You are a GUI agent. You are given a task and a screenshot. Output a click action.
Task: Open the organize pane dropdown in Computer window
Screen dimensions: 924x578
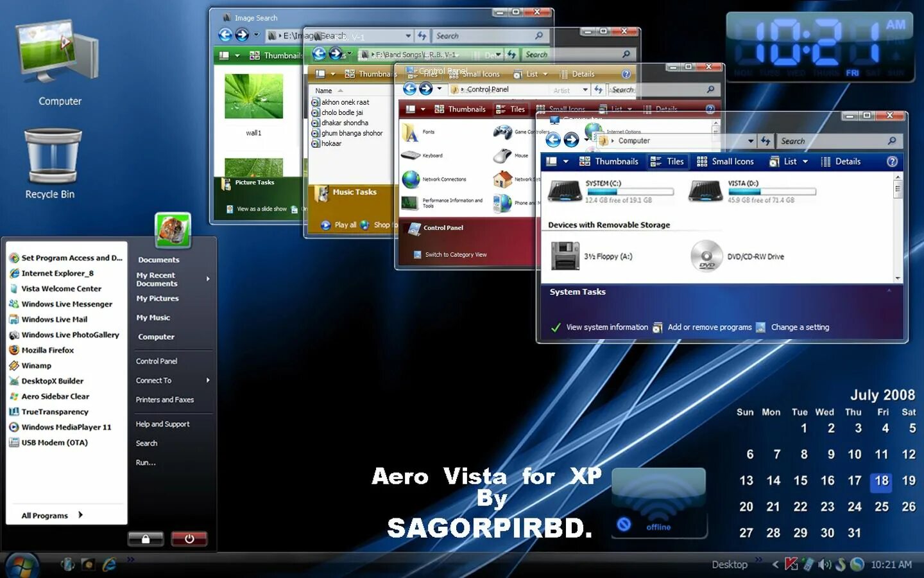point(566,162)
